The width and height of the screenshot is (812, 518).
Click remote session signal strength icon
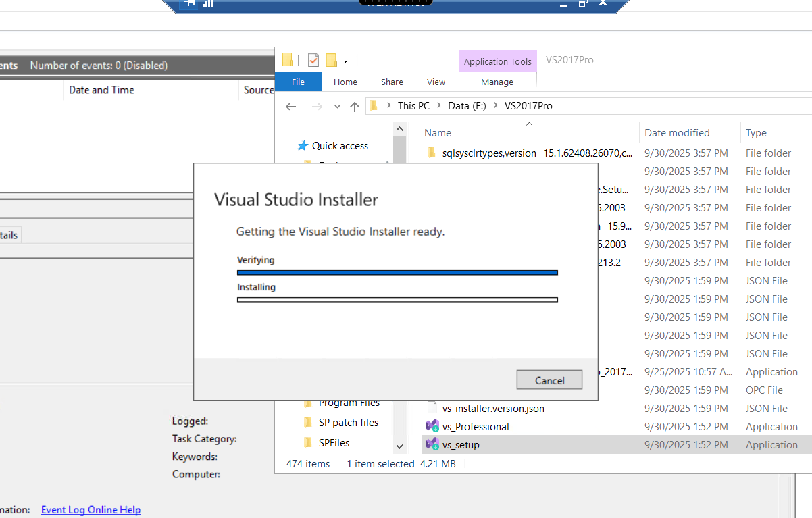pyautogui.click(x=207, y=3)
